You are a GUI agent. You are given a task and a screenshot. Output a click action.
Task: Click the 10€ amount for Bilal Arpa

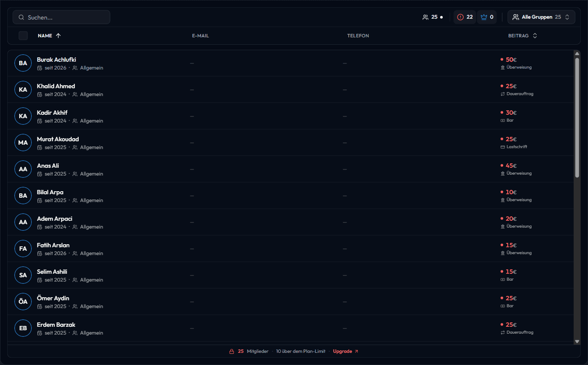(511, 192)
